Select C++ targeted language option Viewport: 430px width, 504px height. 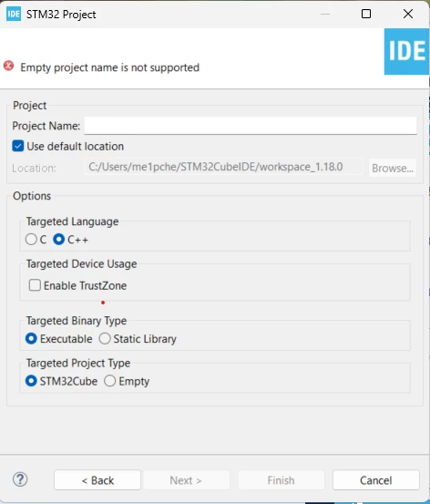(59, 240)
